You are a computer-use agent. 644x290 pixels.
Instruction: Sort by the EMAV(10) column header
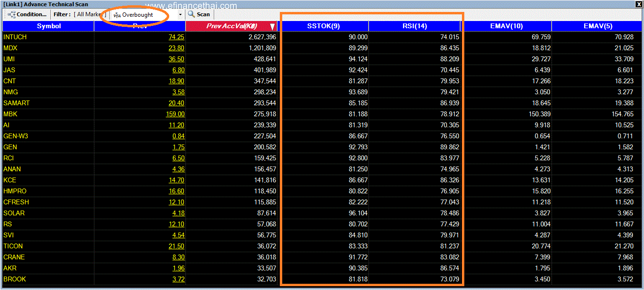coord(506,26)
